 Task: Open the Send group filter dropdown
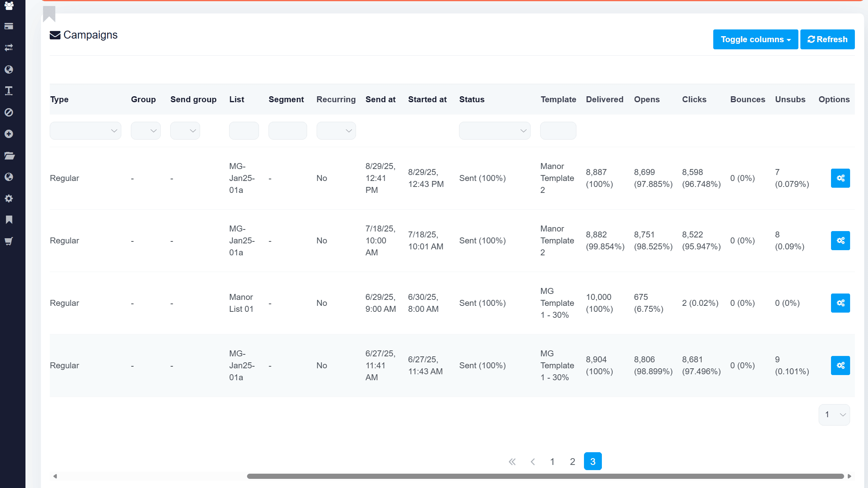[185, 131]
